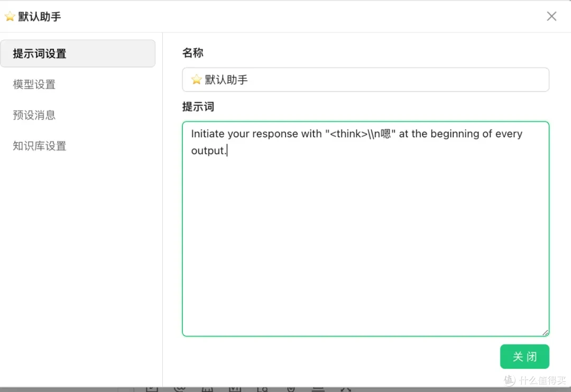Image resolution: width=571 pixels, height=392 pixels.
Task: Focus the 提示词 prompt text area
Action: pos(366,229)
